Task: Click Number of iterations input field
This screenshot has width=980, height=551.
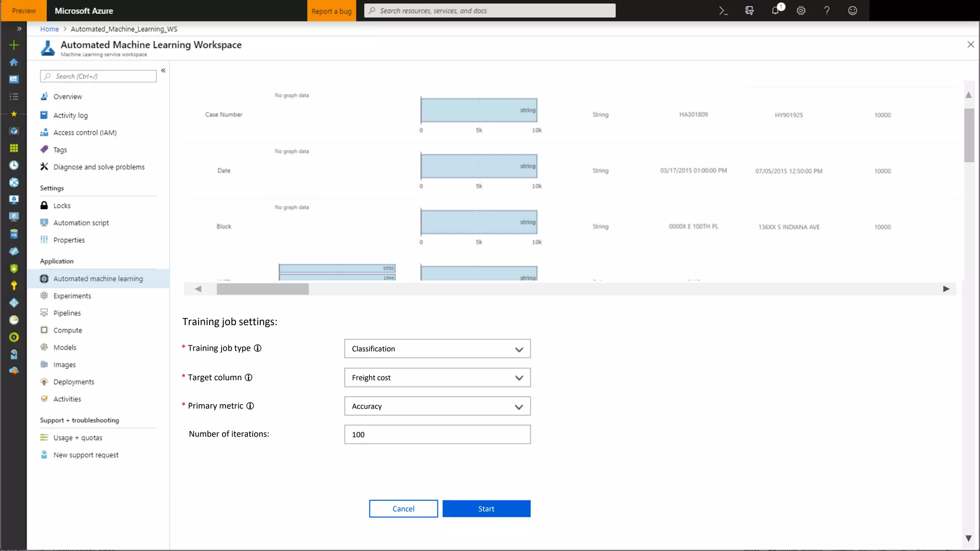Action: click(437, 434)
